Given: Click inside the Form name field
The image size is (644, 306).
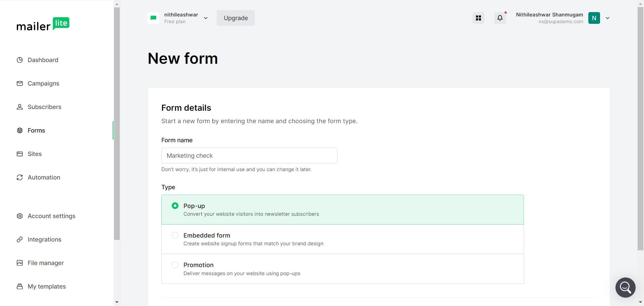Looking at the screenshot, I should click(249, 155).
